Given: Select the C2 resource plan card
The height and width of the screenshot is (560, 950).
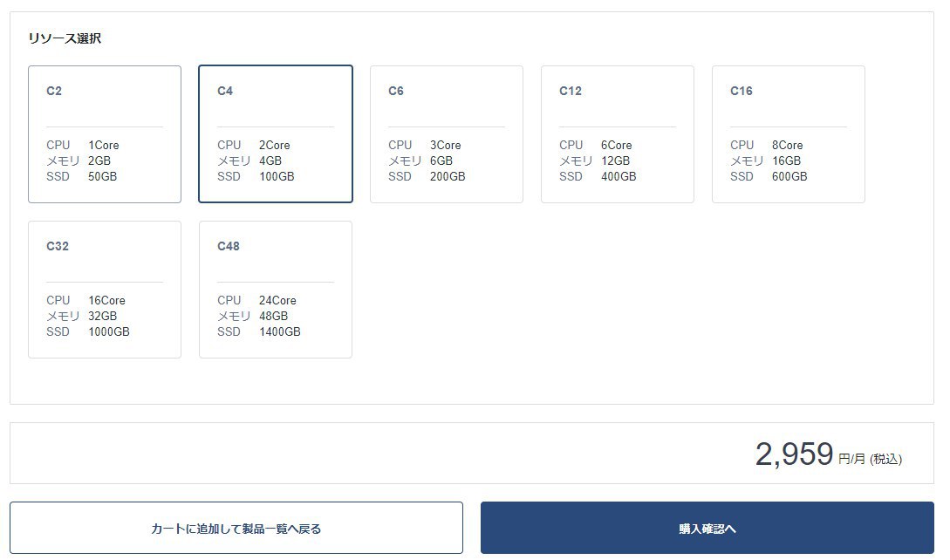Looking at the screenshot, I should [x=105, y=134].
